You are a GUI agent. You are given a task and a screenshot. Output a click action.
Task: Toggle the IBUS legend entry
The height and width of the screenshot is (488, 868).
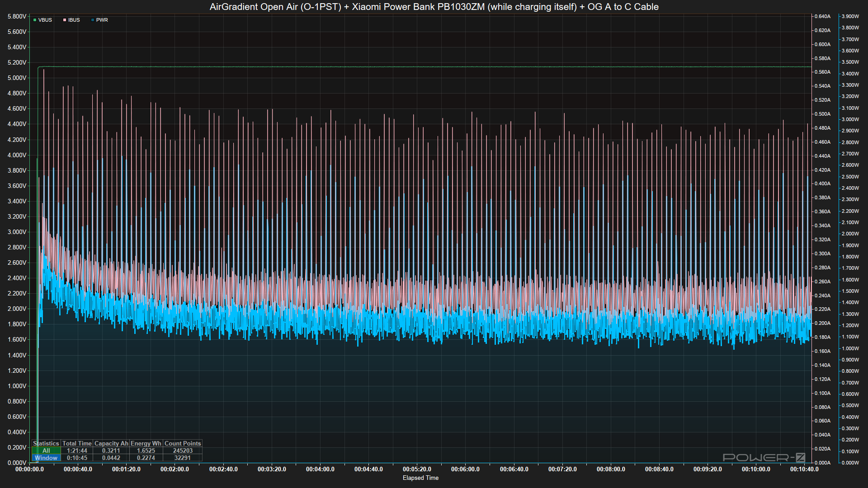coord(71,20)
